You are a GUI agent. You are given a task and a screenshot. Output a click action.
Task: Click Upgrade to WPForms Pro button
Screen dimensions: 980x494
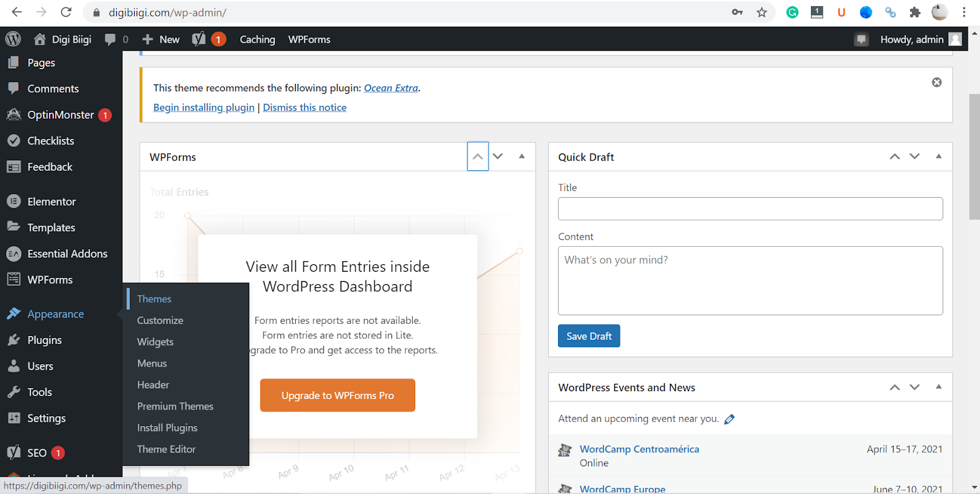(x=337, y=395)
